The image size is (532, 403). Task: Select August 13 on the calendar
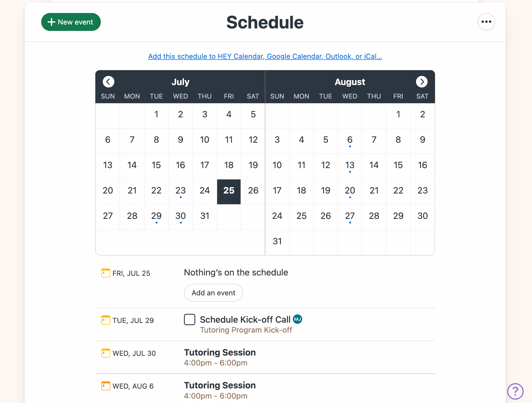click(x=350, y=165)
